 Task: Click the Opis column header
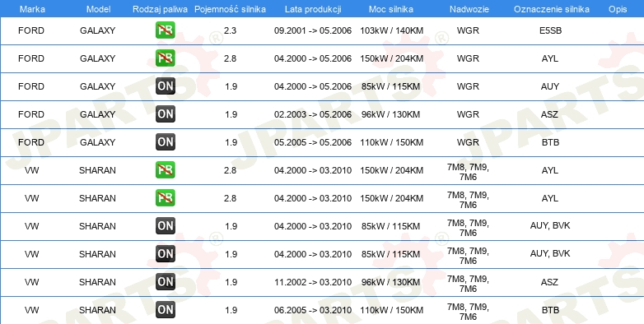(x=618, y=9)
